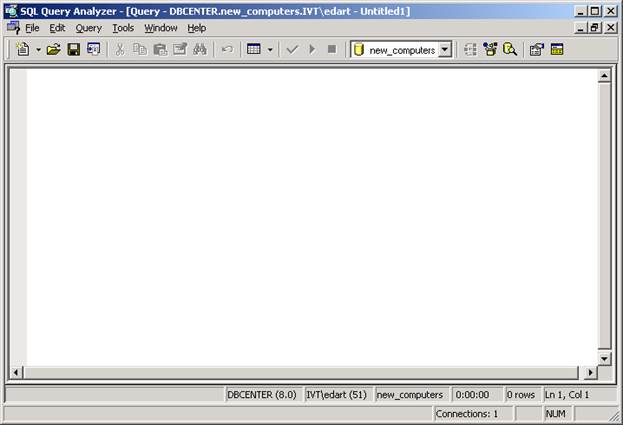Open the New Query dropdown arrow
The height and width of the screenshot is (425, 623).
coord(39,50)
